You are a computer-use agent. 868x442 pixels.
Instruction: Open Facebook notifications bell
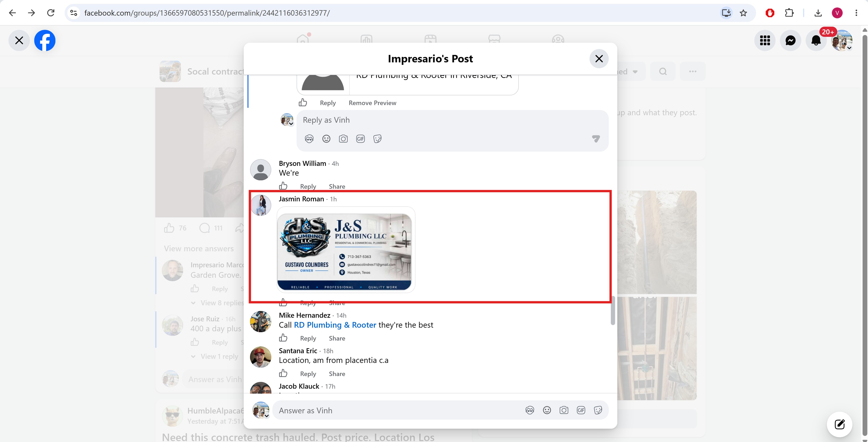816,40
